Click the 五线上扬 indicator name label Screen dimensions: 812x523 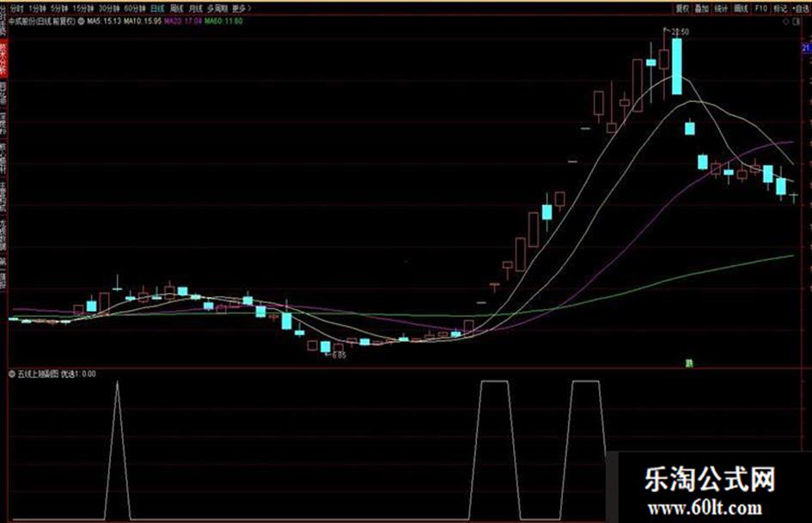(x=39, y=374)
